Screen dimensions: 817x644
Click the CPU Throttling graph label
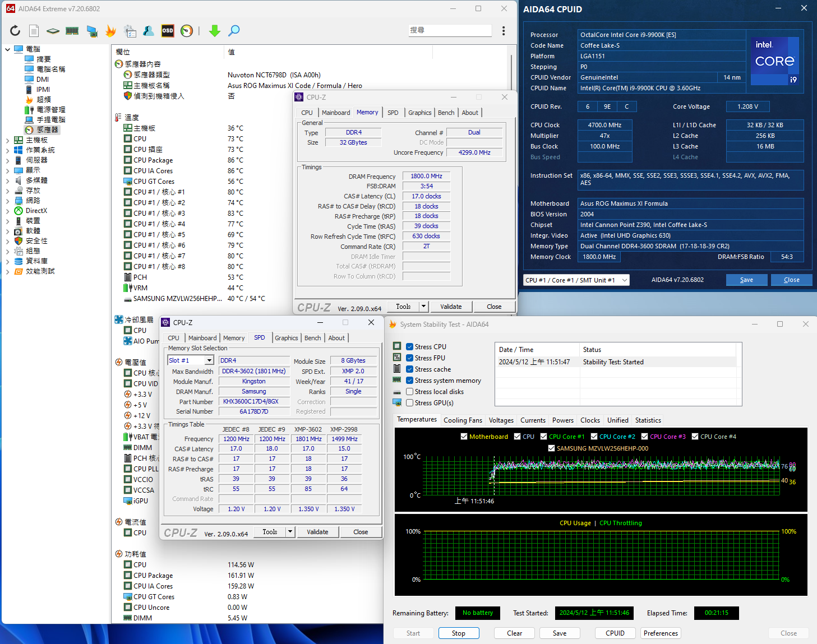point(621,523)
